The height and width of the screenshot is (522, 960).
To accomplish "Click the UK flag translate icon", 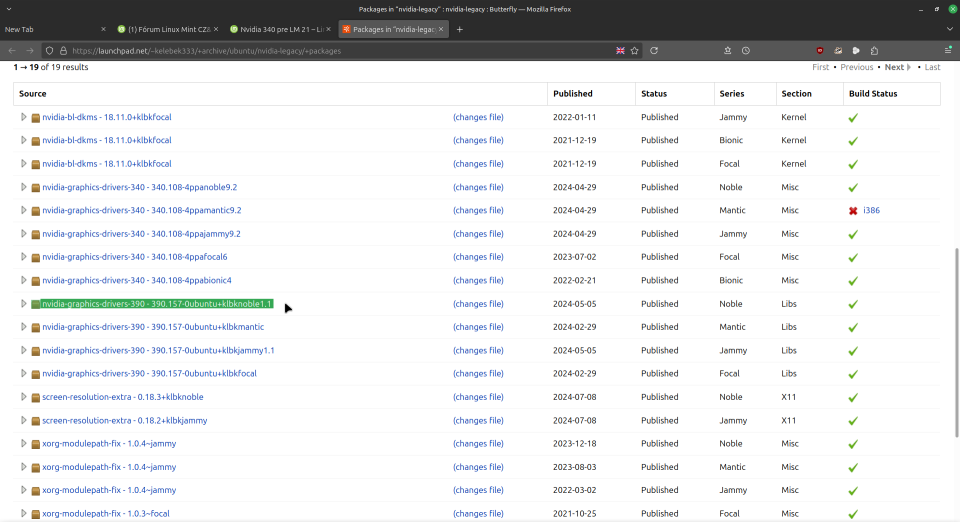I will click(x=620, y=50).
